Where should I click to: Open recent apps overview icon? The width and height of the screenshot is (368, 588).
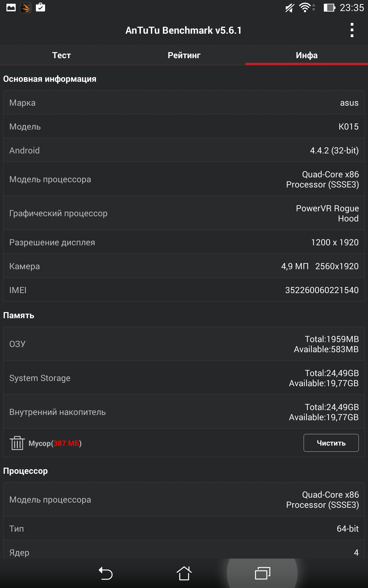tap(263, 573)
